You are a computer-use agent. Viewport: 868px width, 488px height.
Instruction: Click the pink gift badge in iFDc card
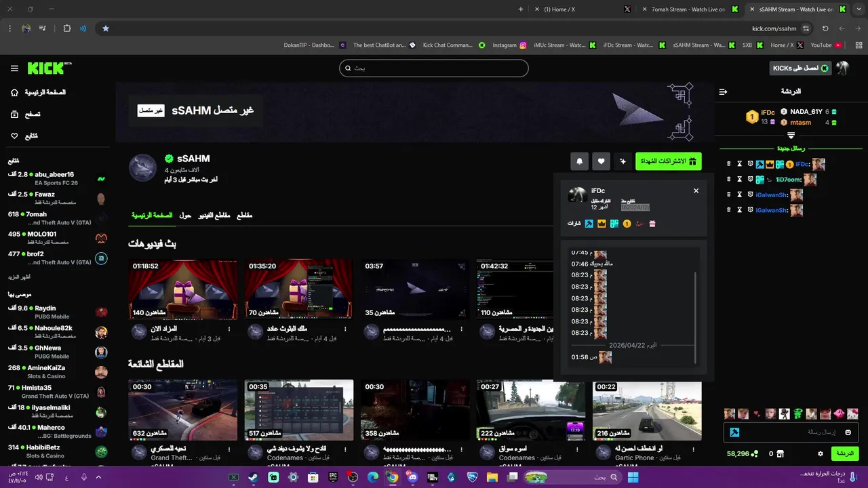[652, 224]
